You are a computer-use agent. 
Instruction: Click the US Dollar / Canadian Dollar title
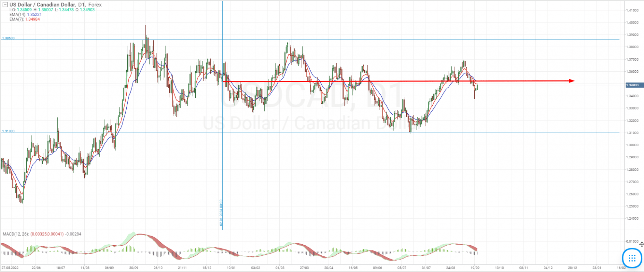[x=42, y=5]
